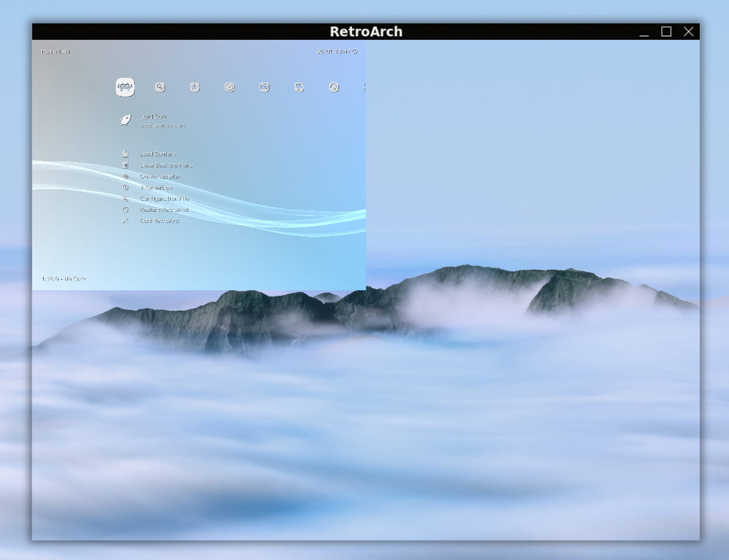Click the Load Core rocket icon
Image resolution: width=729 pixels, height=560 pixels.
point(125,120)
